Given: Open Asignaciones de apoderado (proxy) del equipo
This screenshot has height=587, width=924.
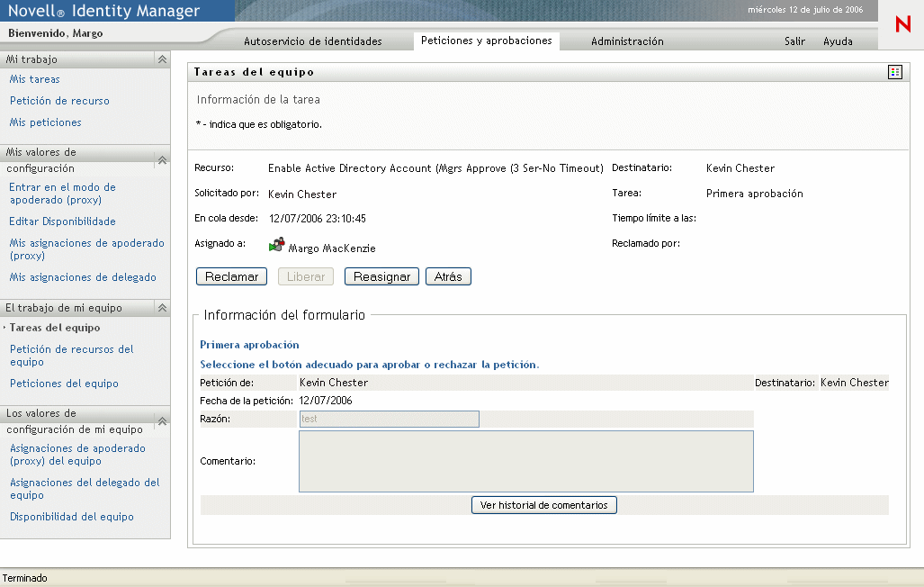Looking at the screenshot, I should click(77, 455).
